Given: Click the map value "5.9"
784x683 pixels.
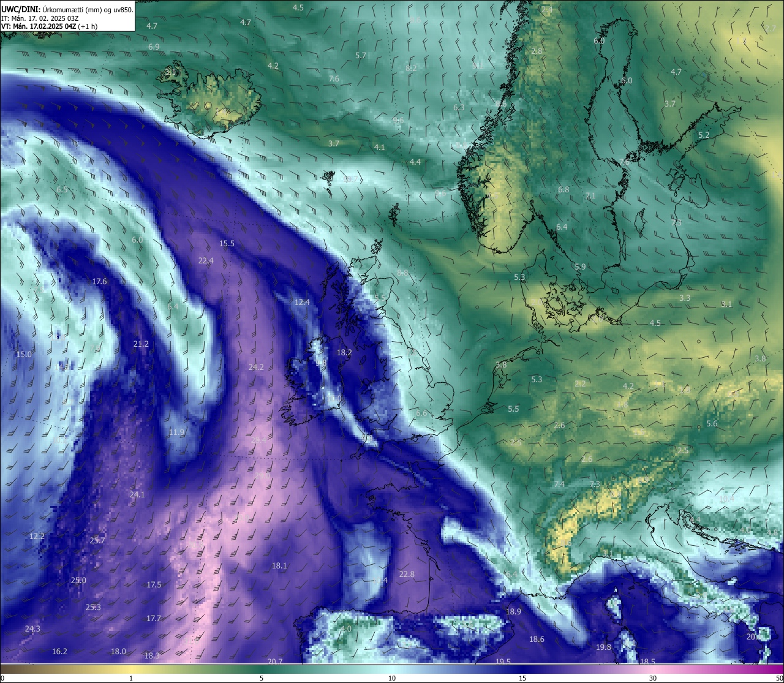Looking at the screenshot, I should tap(581, 266).
